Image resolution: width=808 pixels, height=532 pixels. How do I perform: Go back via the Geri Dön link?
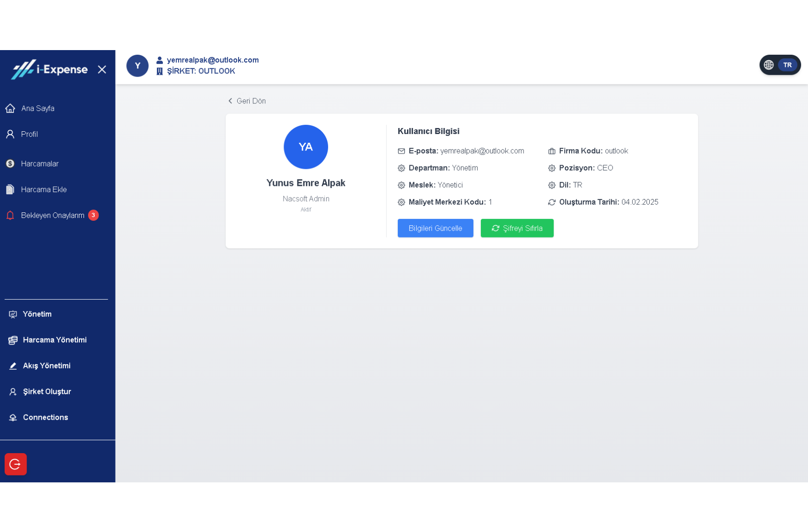247,101
